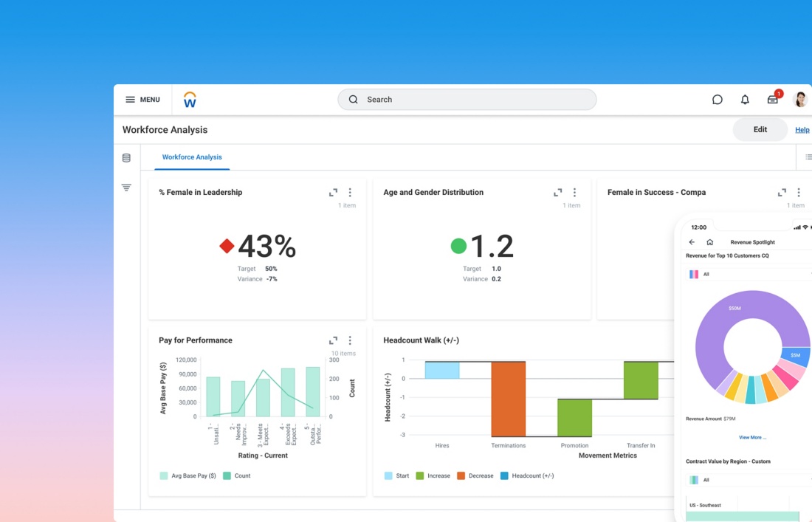
Task: Click the Workday logo home icon
Action: click(x=190, y=100)
